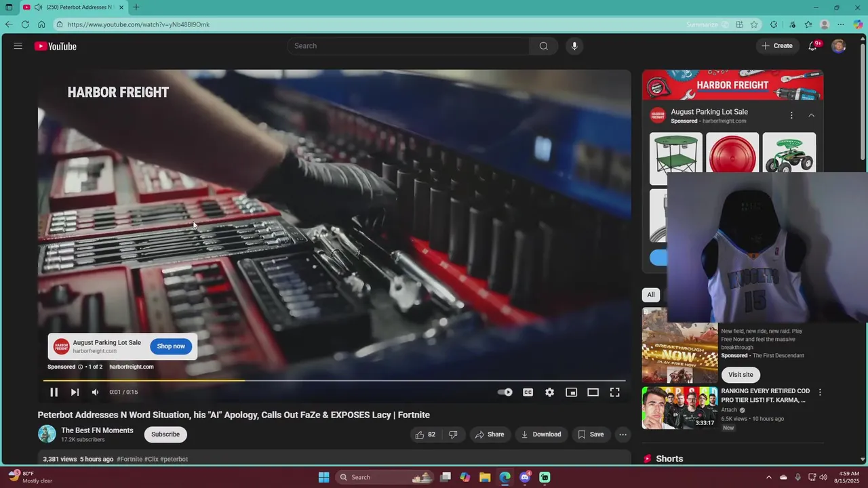Click the address bar URL
The height and width of the screenshot is (488, 868).
pos(138,24)
